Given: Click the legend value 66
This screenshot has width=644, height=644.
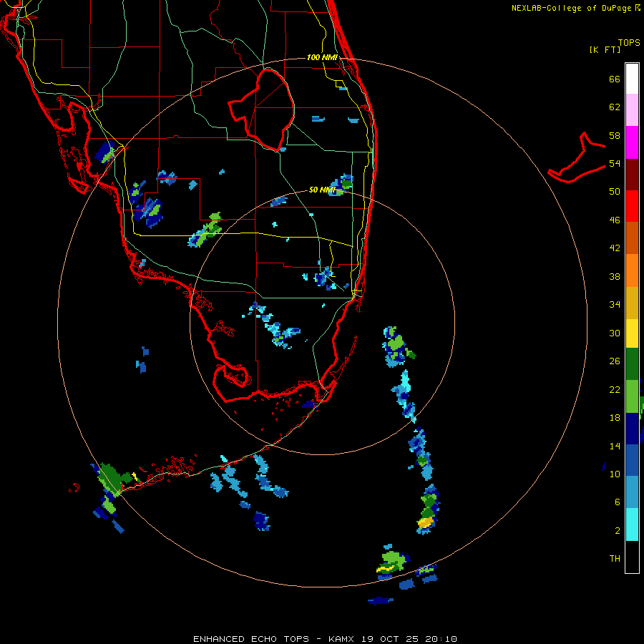Looking at the screenshot, I should pos(615,79).
